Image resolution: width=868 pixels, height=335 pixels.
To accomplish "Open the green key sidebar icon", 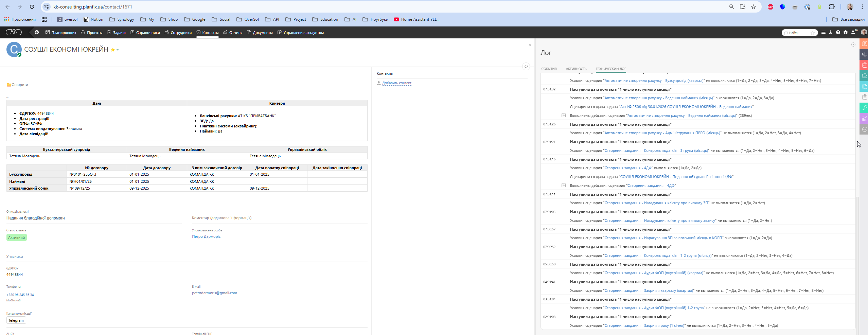I will pos(864,108).
